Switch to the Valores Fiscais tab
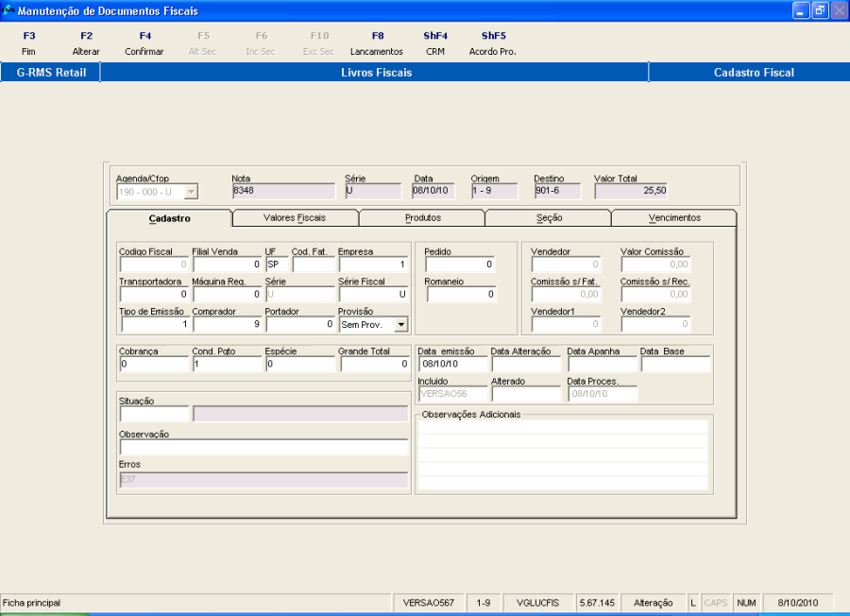Viewport: 850px width, 616px height. pyautogui.click(x=295, y=218)
